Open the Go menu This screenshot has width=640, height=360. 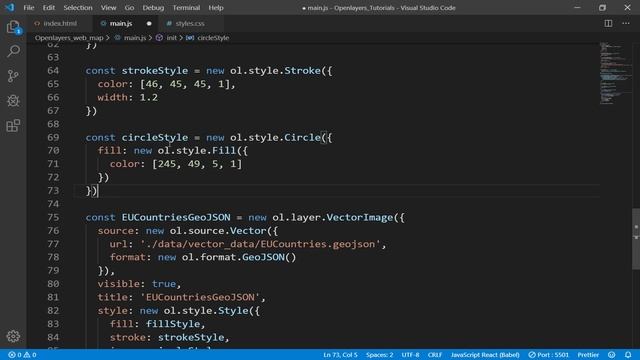(129, 8)
